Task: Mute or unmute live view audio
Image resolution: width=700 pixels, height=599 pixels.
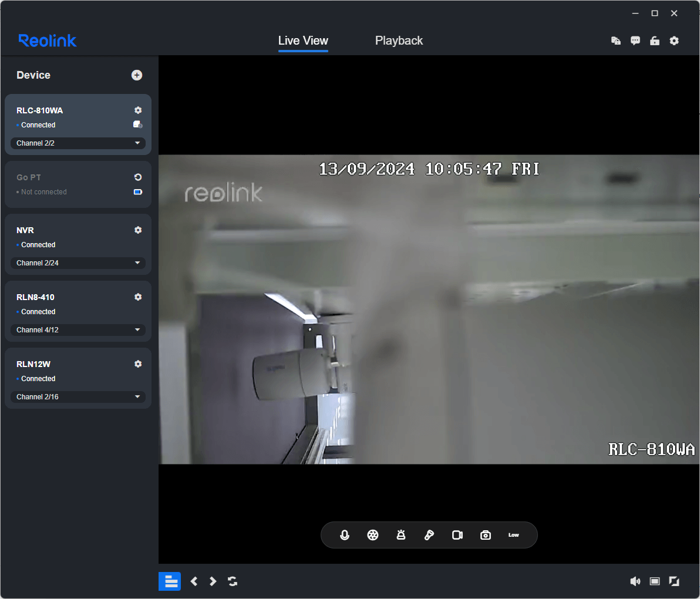Action: (x=635, y=581)
